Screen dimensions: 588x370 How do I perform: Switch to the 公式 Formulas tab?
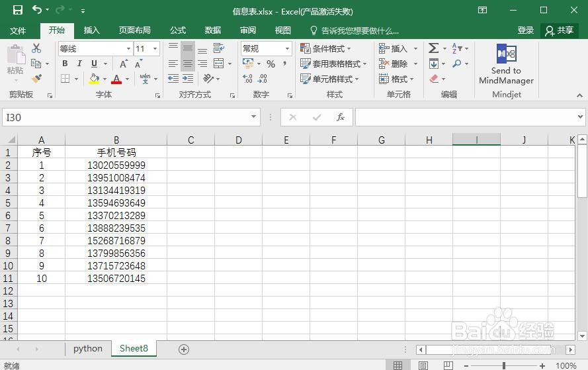point(178,30)
